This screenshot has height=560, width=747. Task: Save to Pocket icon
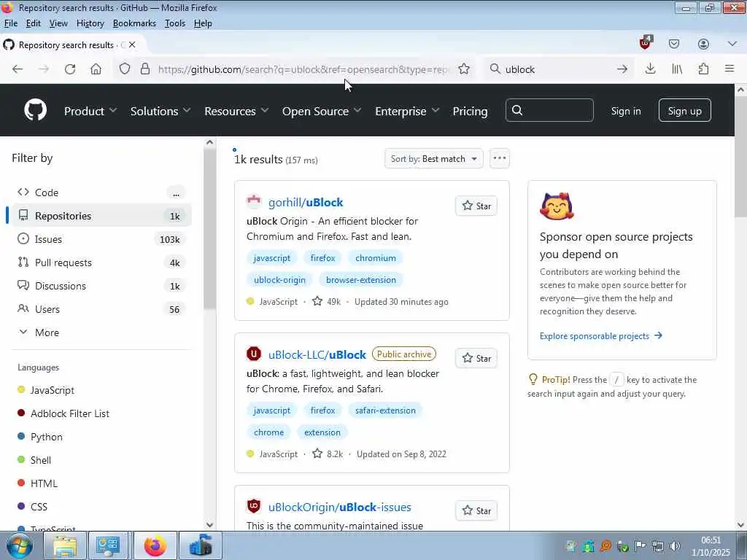(x=673, y=44)
